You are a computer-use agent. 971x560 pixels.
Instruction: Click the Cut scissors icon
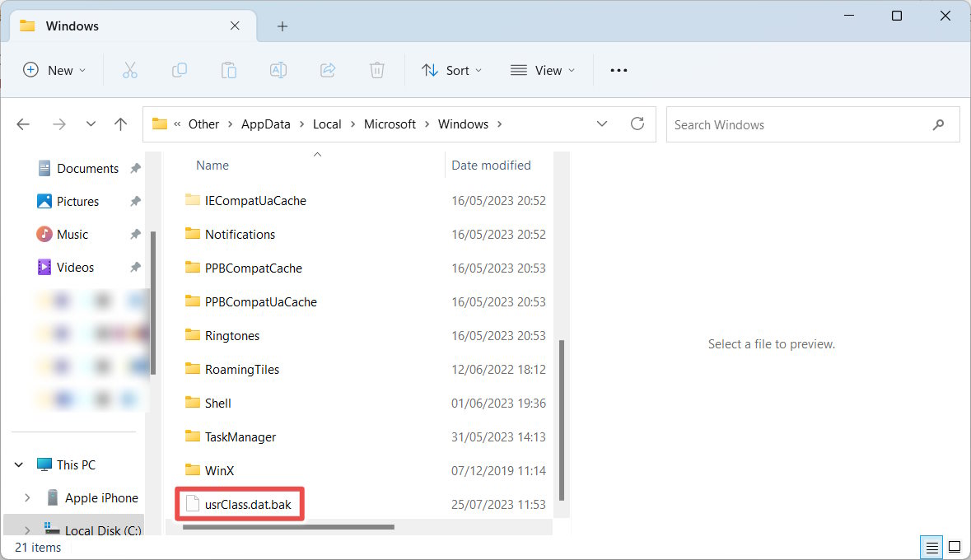[129, 71]
